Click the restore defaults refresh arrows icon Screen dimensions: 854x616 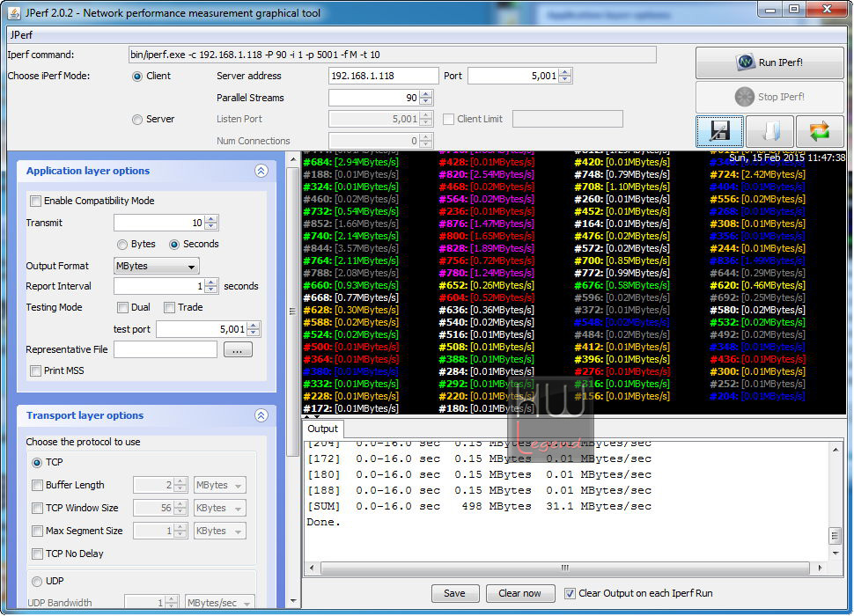820,131
